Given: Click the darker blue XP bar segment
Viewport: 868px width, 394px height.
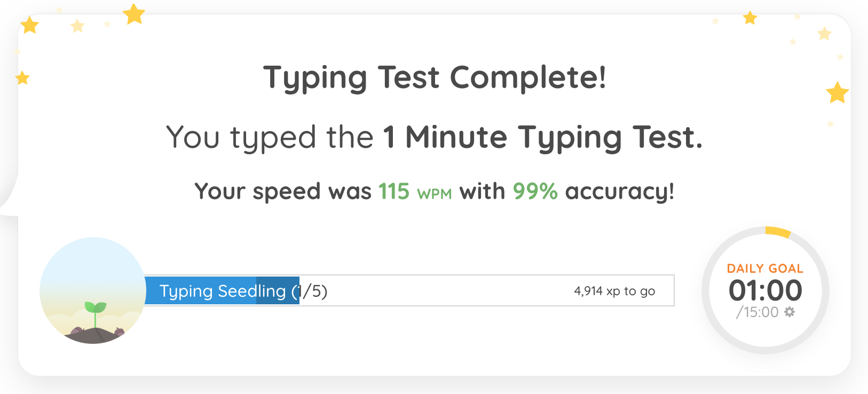Looking at the screenshot, I should 278,291.
